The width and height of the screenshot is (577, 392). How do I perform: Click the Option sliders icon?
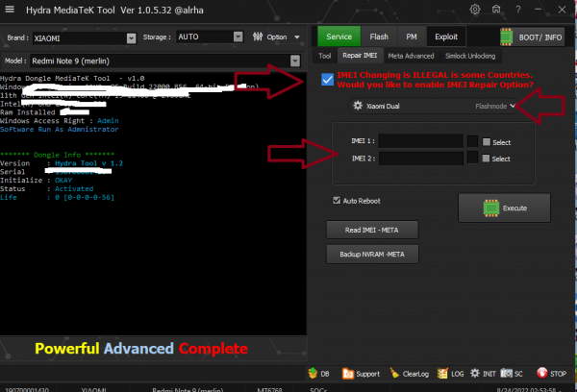(258, 37)
